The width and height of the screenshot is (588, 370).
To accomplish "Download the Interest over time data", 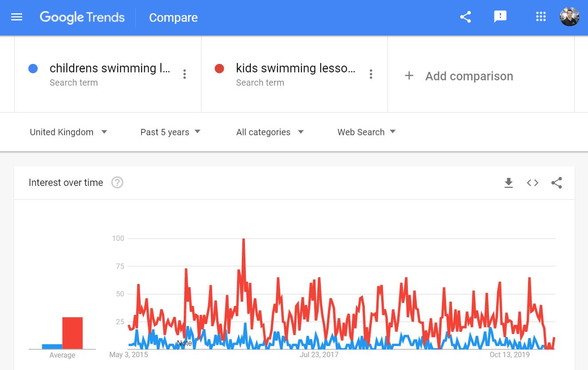I will click(509, 183).
